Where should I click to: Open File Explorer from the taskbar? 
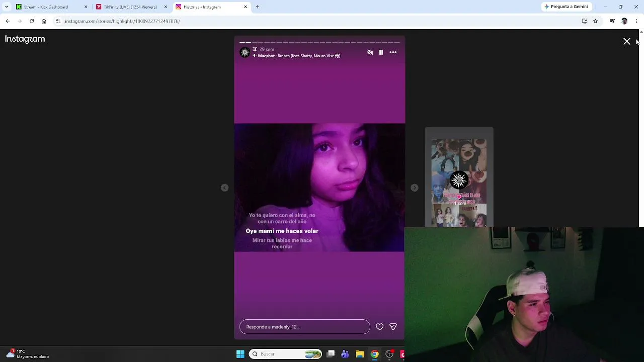pos(360,354)
